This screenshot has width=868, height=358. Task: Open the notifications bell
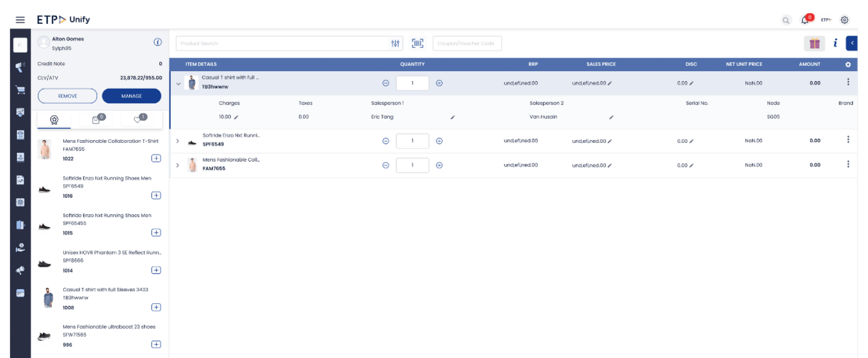(x=804, y=20)
